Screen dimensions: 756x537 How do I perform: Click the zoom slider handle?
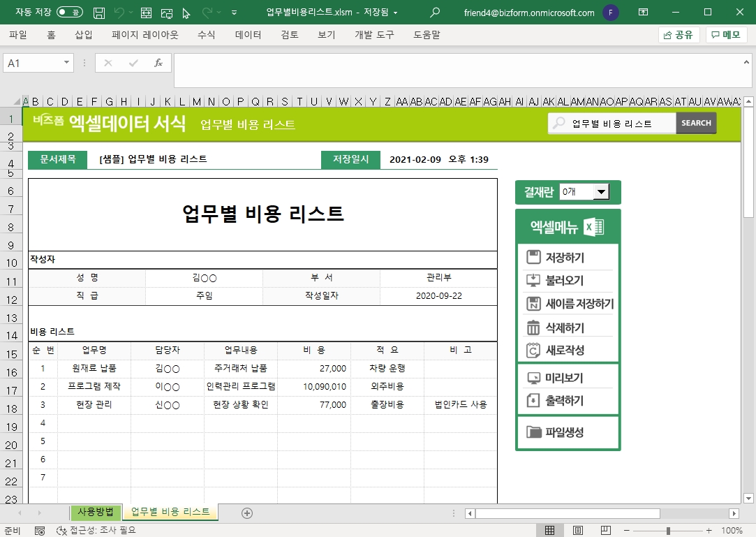point(668,531)
